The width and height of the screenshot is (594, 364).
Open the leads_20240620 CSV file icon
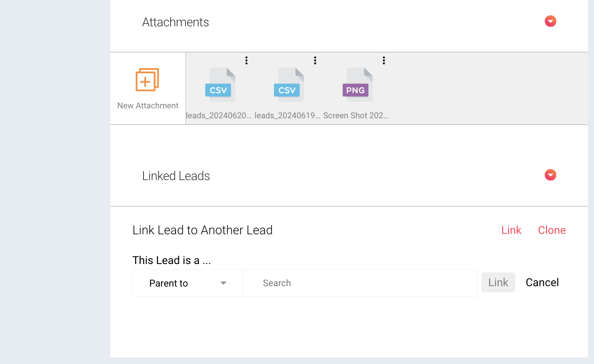click(x=220, y=84)
